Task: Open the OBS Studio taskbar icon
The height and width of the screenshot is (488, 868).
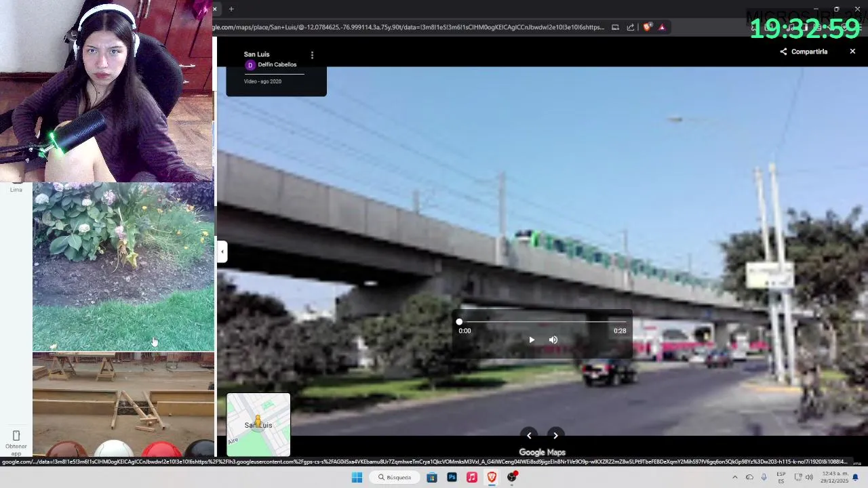Action: (x=512, y=477)
